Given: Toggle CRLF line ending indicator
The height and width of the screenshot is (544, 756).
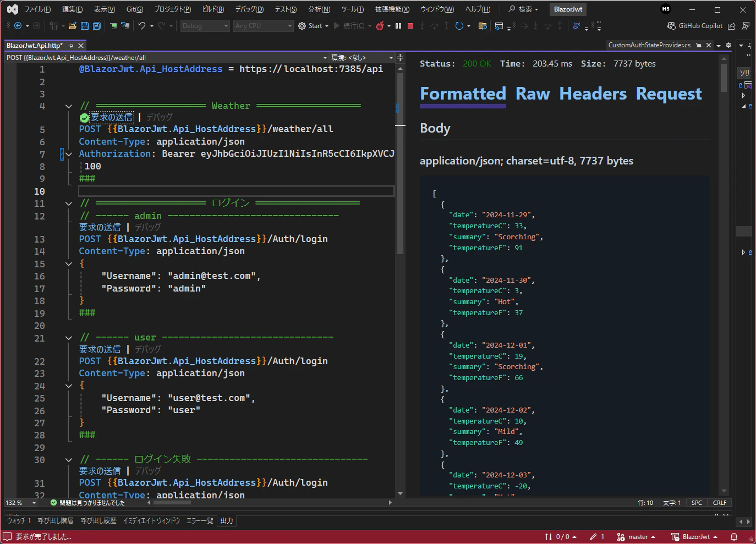Looking at the screenshot, I should click(720, 503).
